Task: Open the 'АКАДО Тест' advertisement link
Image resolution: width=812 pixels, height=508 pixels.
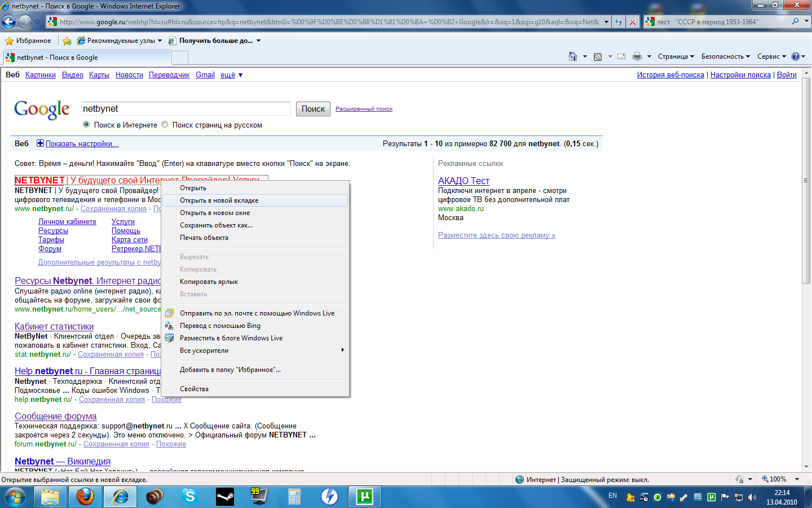Action: pos(464,181)
